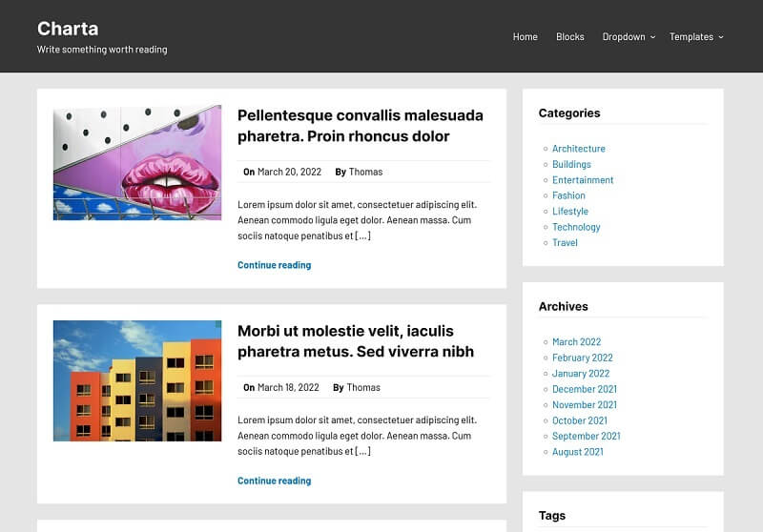Open the December 2021 archive

584,389
